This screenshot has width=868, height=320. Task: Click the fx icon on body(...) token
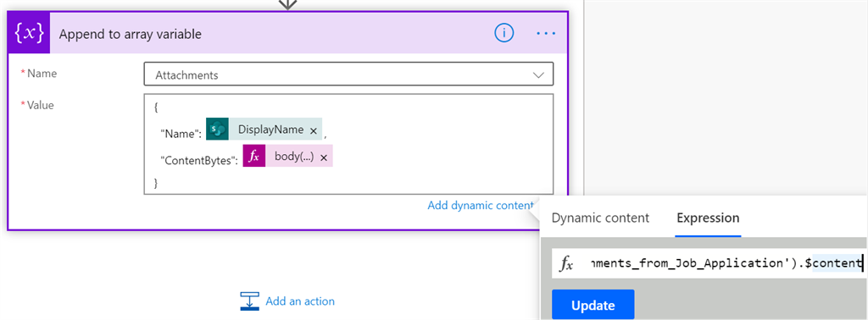click(254, 157)
